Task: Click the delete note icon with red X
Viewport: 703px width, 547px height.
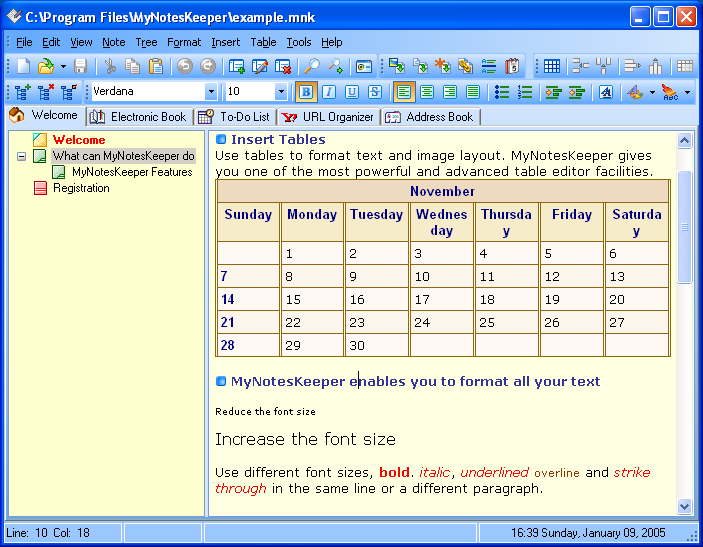Action: pos(283,67)
